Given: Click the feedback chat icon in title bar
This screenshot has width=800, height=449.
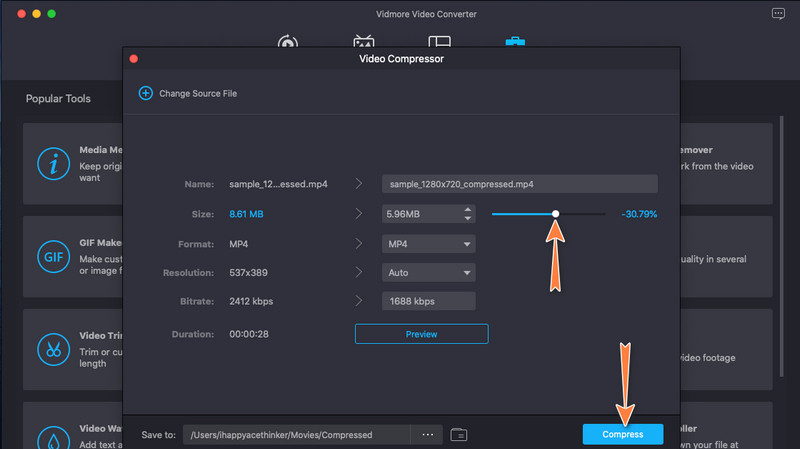Looking at the screenshot, I should (779, 15).
